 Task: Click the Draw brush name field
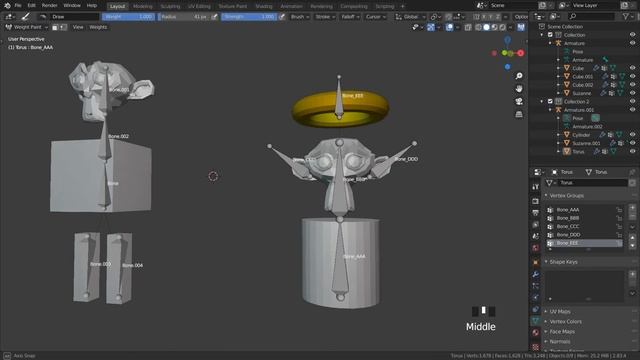75,17
